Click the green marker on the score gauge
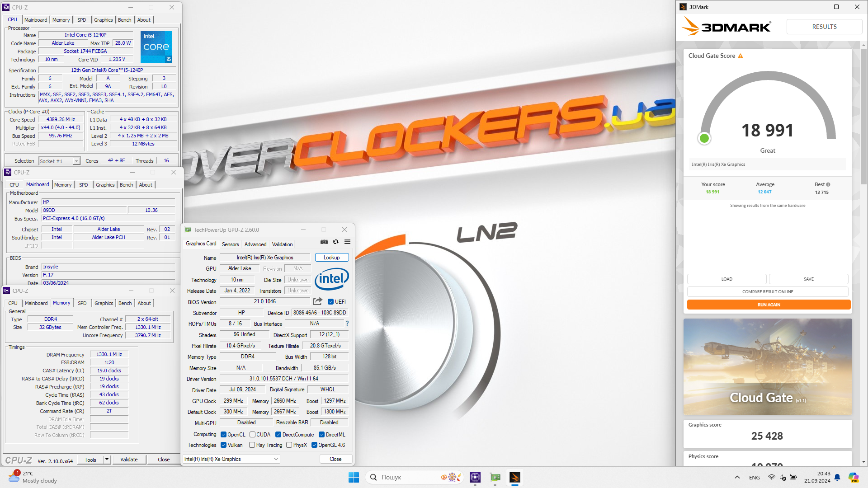868x488 pixels. (704, 138)
